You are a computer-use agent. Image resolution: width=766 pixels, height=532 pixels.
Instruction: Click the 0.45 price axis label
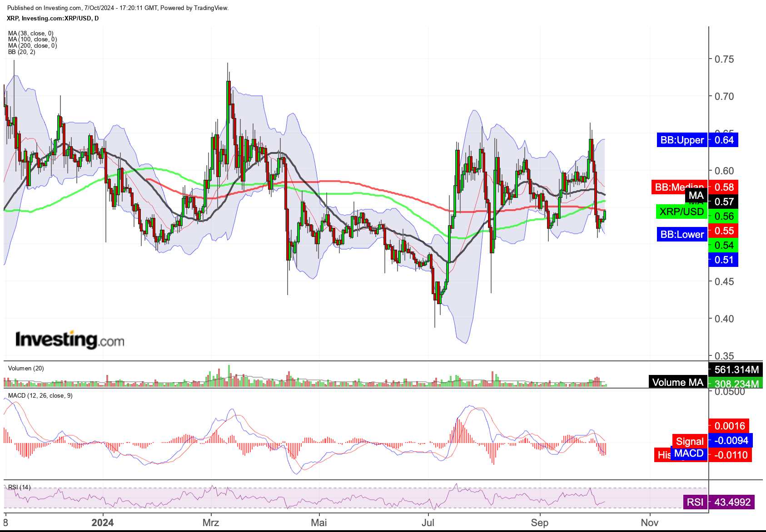724,281
